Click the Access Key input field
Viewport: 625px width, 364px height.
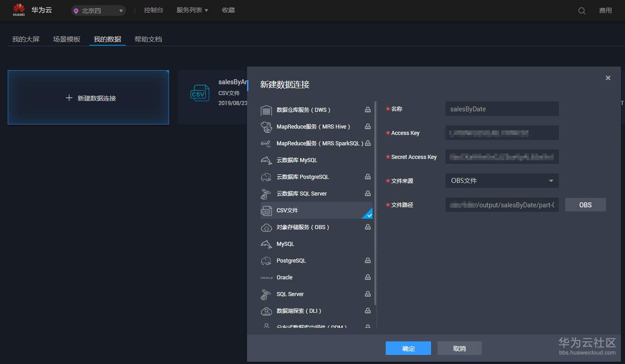(502, 133)
